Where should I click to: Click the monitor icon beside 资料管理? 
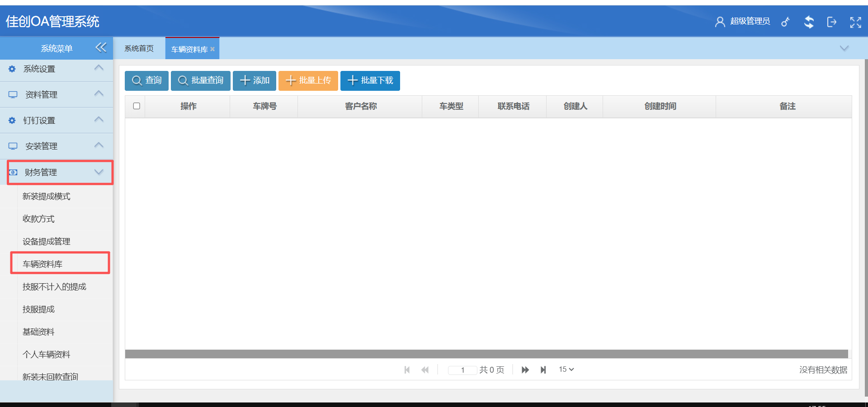(x=12, y=94)
